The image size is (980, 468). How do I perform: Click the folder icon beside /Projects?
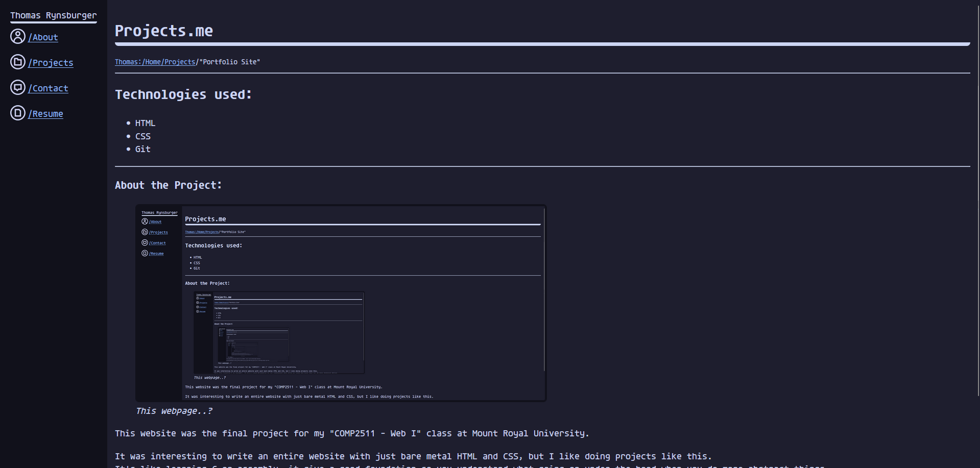click(18, 62)
